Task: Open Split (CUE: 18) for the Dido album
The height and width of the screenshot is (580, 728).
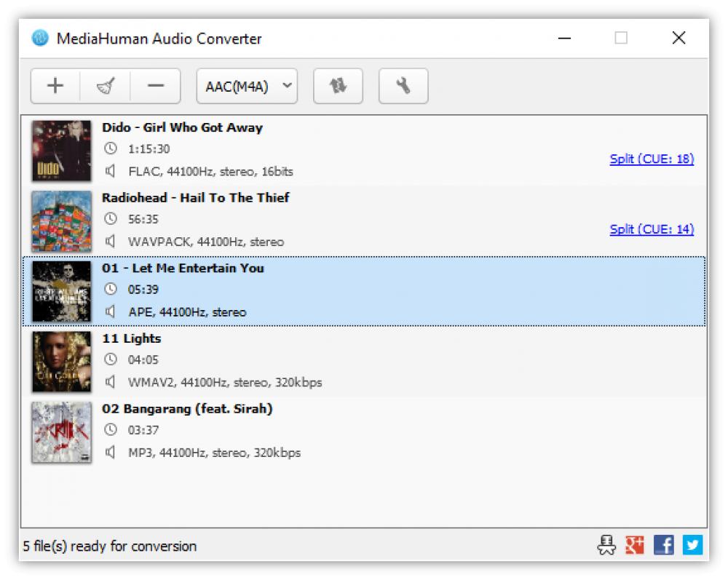Action: [x=650, y=159]
